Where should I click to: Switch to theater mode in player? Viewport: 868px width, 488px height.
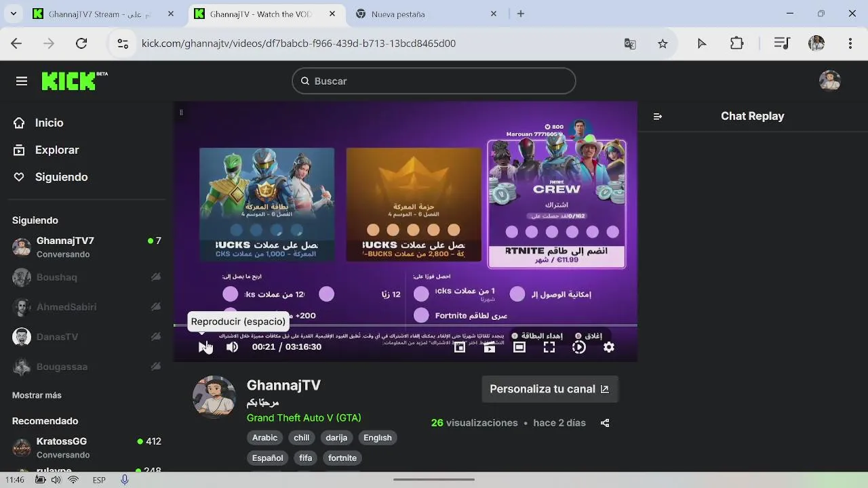519,347
